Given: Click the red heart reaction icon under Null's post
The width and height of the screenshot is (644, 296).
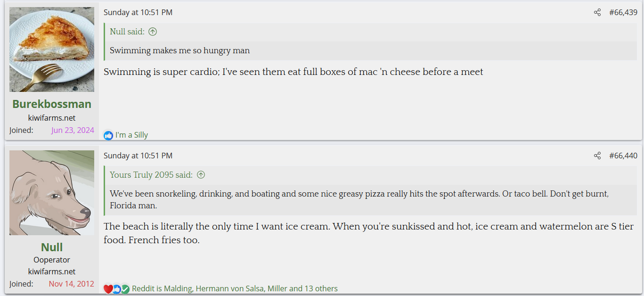Looking at the screenshot, I should coord(108,289).
